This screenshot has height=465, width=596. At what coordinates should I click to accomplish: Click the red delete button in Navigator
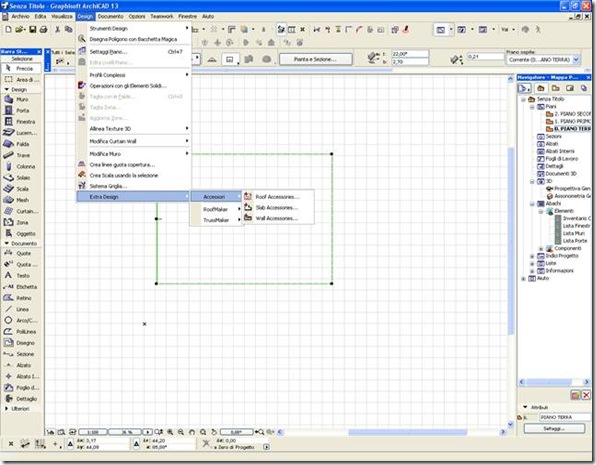pos(586,395)
